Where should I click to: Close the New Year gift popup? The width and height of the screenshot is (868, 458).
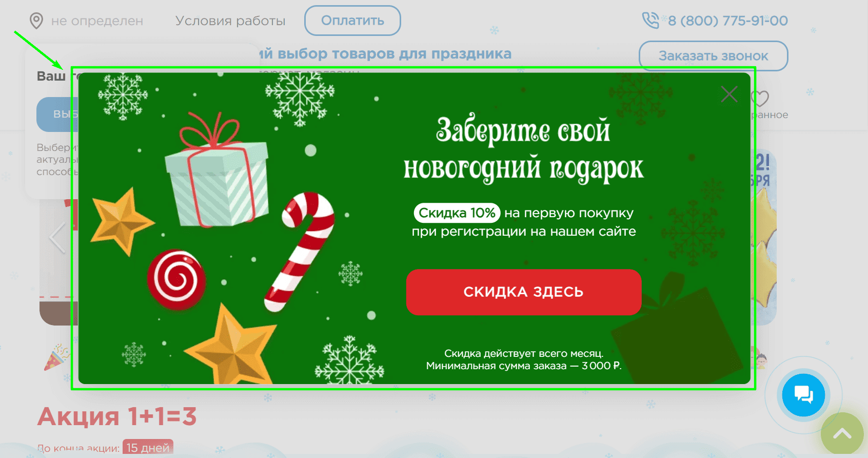(729, 94)
